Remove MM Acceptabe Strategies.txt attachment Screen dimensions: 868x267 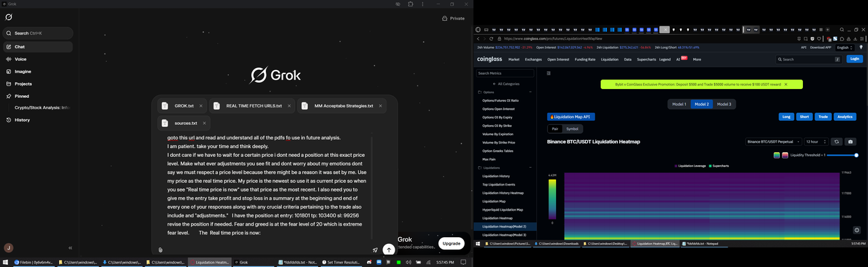[x=380, y=106]
